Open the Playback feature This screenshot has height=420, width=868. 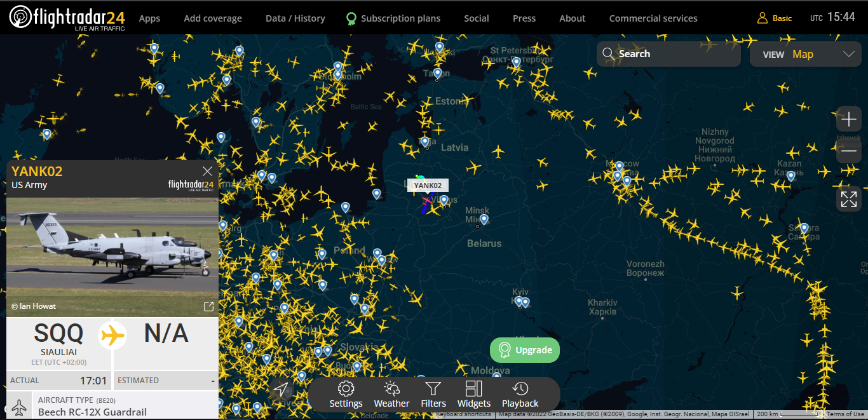coord(520,395)
